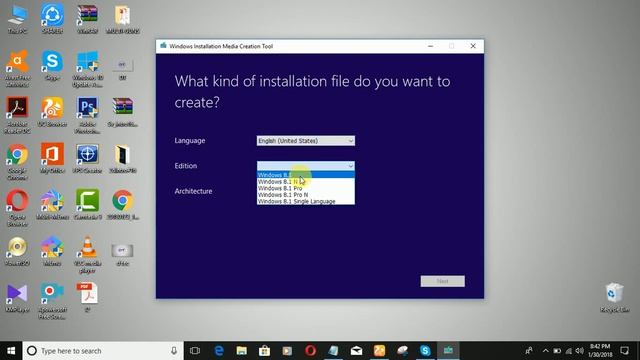Image resolution: width=640 pixels, height=360 pixels.
Task: Open the People icon in the system tray
Action: (529, 351)
